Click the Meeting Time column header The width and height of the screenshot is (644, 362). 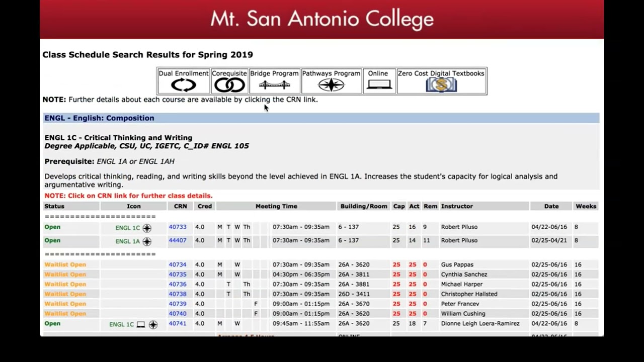pyautogui.click(x=276, y=206)
